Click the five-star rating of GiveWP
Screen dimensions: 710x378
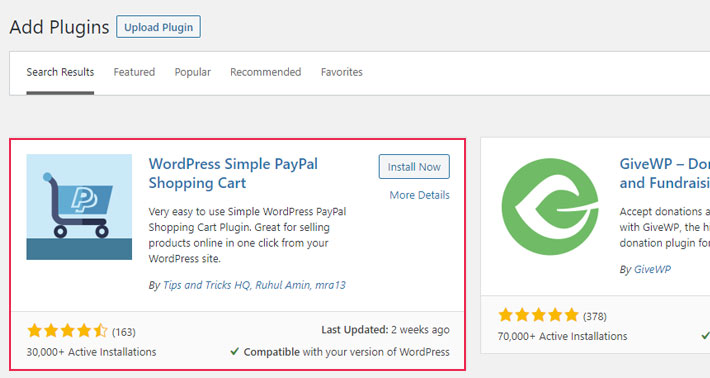(538, 315)
